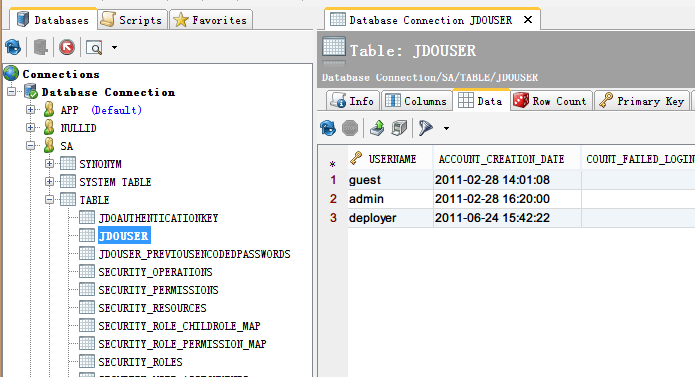Expand the SYSTEM TABLE node

[49, 182]
